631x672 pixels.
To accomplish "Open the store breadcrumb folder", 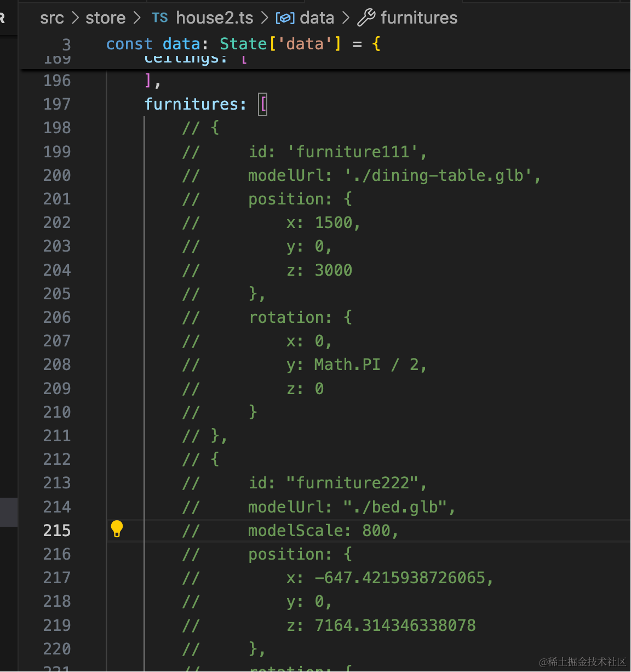I will tap(106, 18).
